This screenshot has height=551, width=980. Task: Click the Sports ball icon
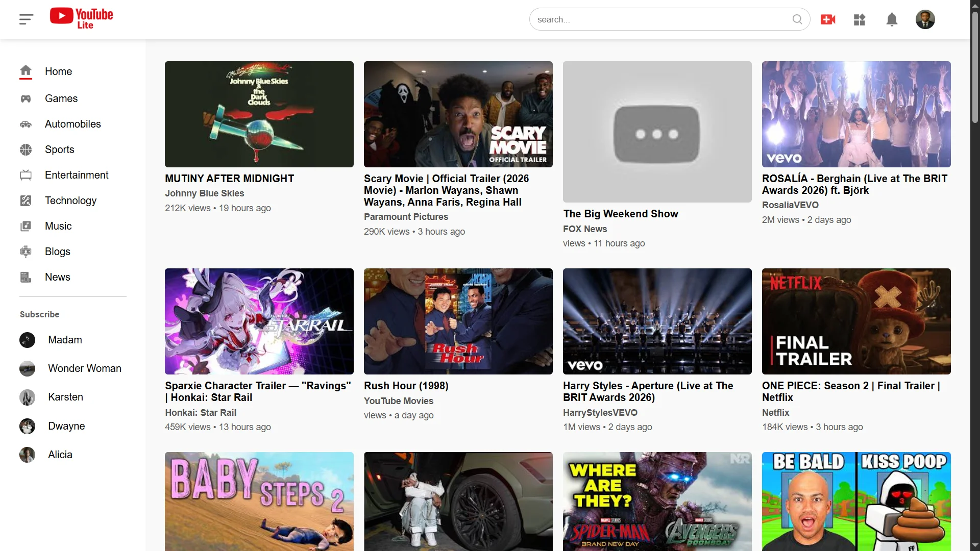click(x=26, y=149)
